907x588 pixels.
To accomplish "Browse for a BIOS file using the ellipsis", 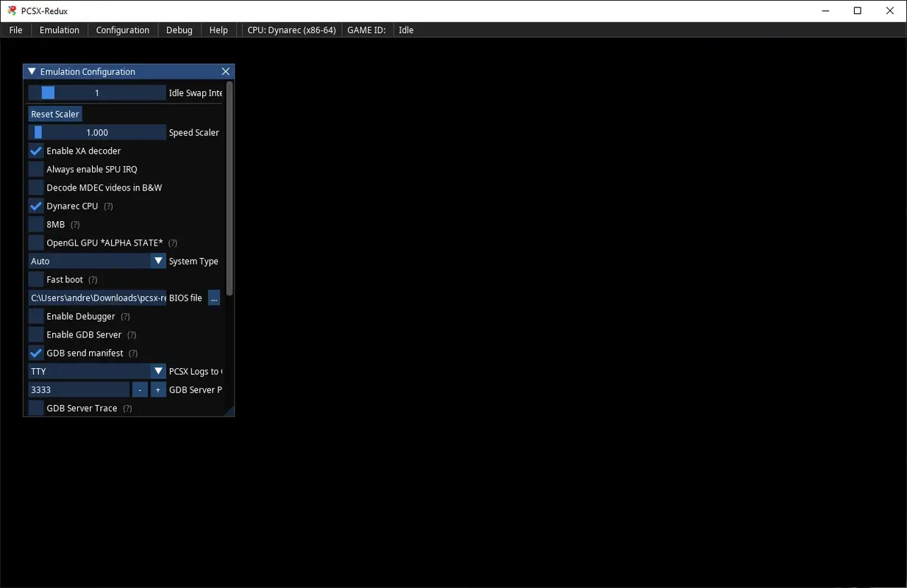I will (x=214, y=298).
